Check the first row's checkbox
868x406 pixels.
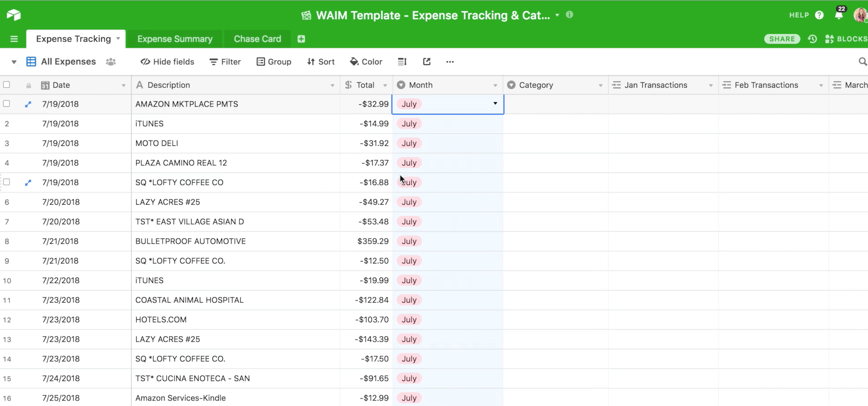point(6,104)
